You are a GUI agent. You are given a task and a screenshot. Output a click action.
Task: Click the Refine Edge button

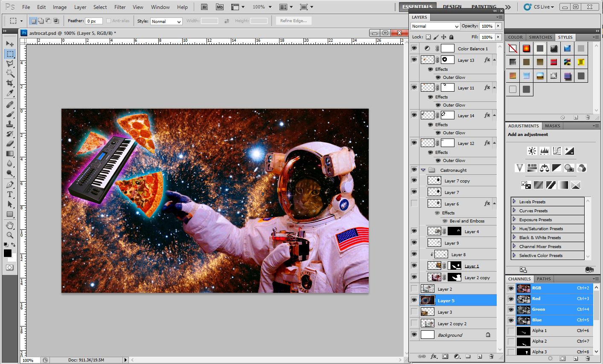point(294,20)
